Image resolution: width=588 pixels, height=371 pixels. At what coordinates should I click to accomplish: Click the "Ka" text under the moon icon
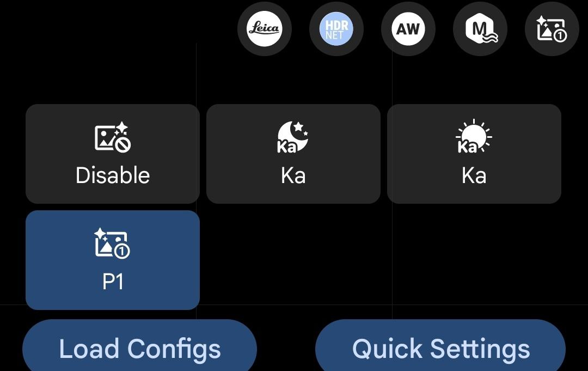pyautogui.click(x=293, y=175)
